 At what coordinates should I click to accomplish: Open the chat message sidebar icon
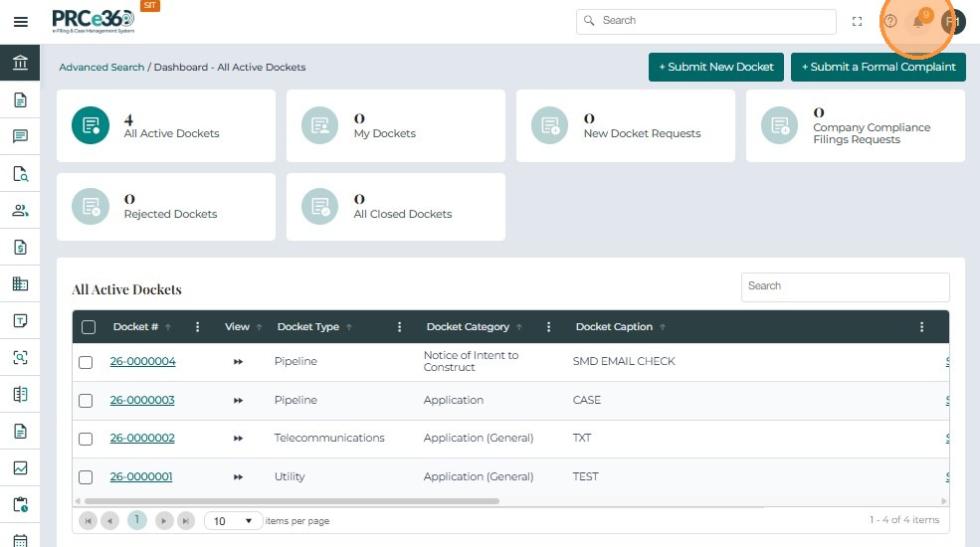tap(20, 136)
